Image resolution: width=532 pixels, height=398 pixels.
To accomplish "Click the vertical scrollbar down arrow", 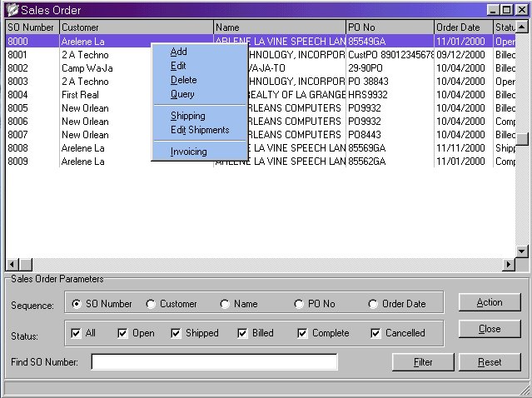I will click(522, 251).
